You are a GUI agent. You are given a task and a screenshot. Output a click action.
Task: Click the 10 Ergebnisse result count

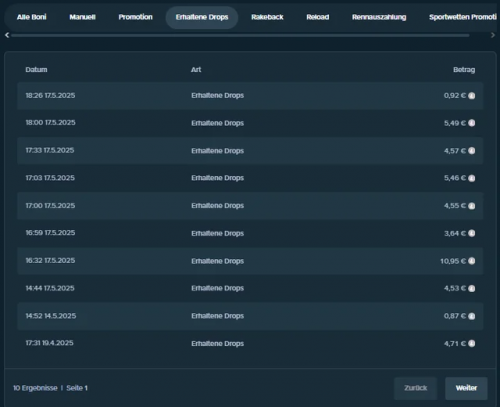tap(35, 388)
